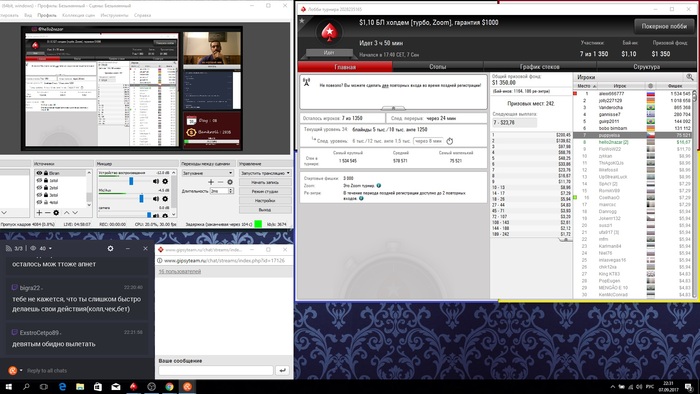Add a new source with plus icon
The width and height of the screenshot is (700, 394).
click(39, 213)
